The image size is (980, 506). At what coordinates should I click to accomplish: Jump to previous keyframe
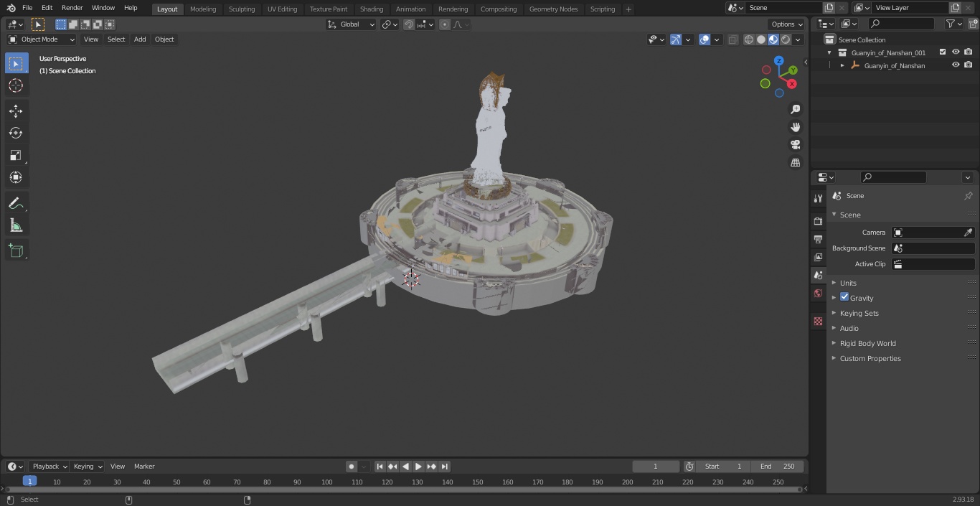click(392, 467)
